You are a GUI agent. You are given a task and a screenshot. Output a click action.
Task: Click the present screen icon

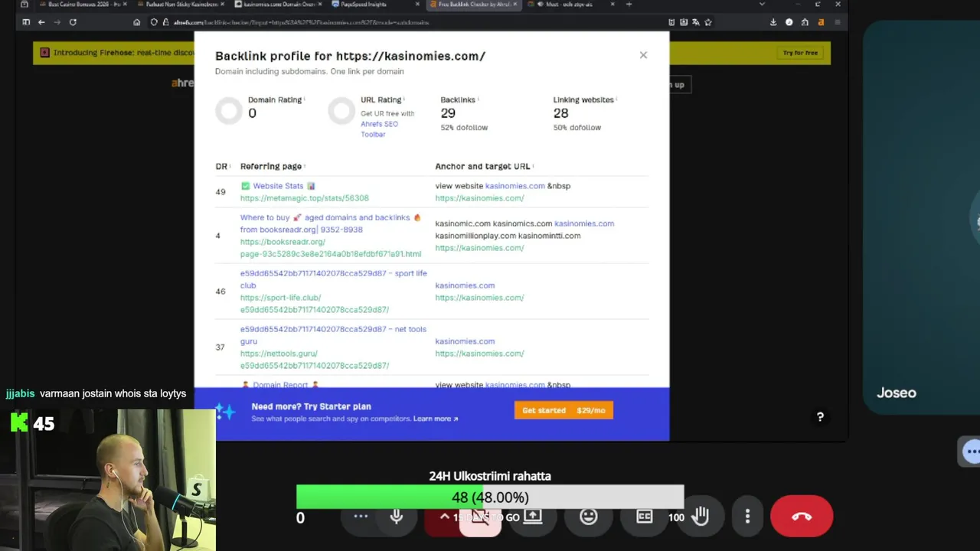click(x=533, y=517)
